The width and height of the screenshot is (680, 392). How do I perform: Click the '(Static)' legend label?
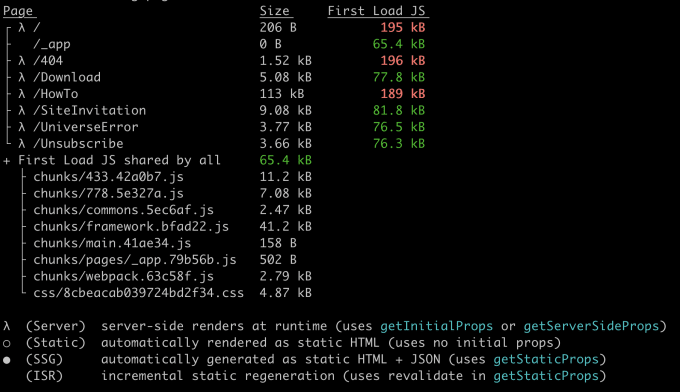pyautogui.click(x=56, y=343)
